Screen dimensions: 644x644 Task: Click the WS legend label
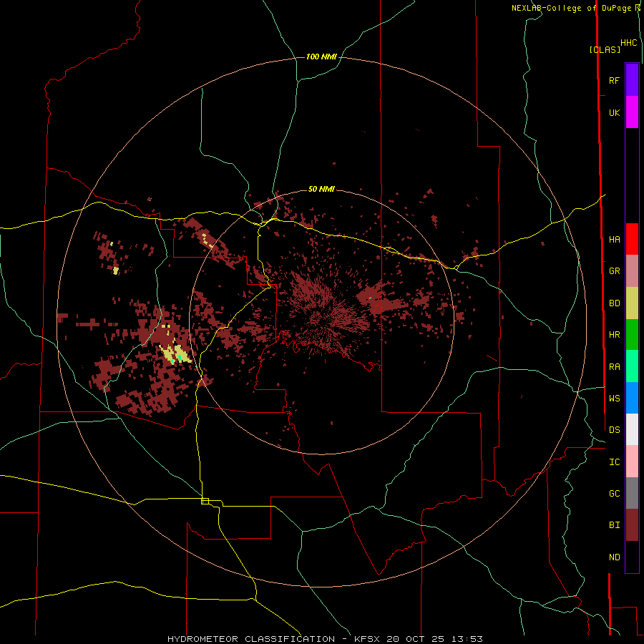614,398
